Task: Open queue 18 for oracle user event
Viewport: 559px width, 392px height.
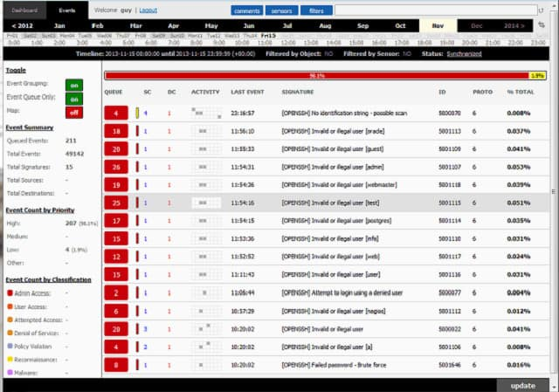Action: coord(116,131)
